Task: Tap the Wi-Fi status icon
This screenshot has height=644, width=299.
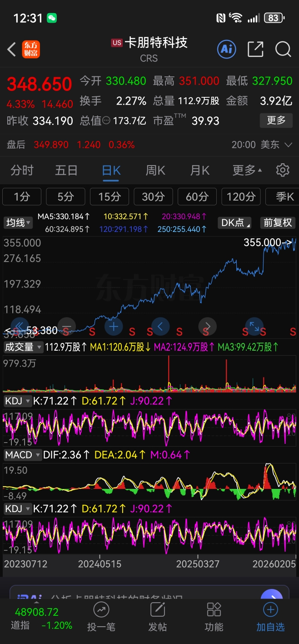Action: [236, 18]
